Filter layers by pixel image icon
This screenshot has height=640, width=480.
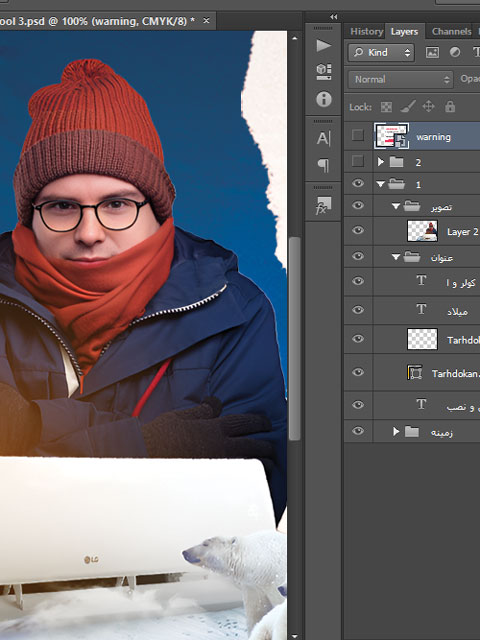[432, 52]
